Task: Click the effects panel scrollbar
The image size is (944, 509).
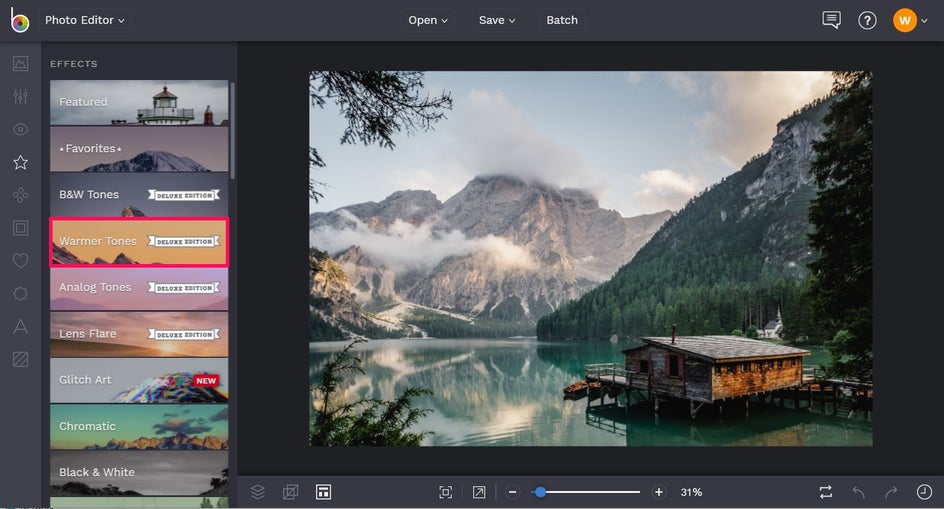Action: (x=232, y=130)
